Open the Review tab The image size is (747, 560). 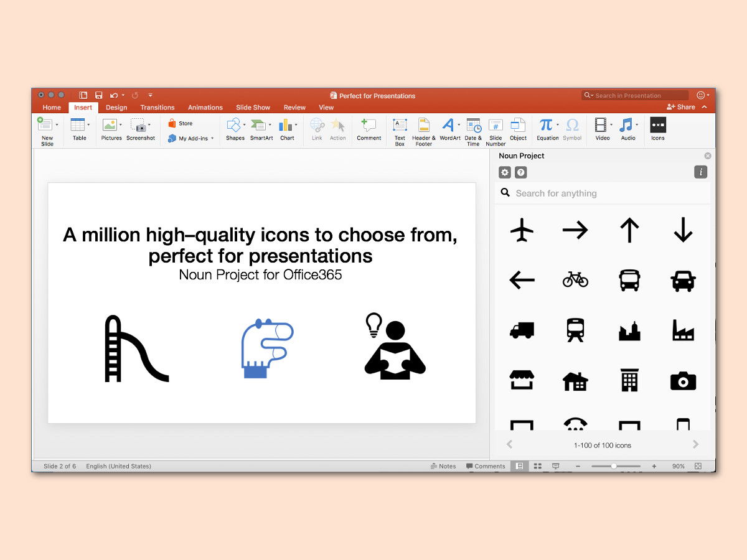tap(295, 108)
